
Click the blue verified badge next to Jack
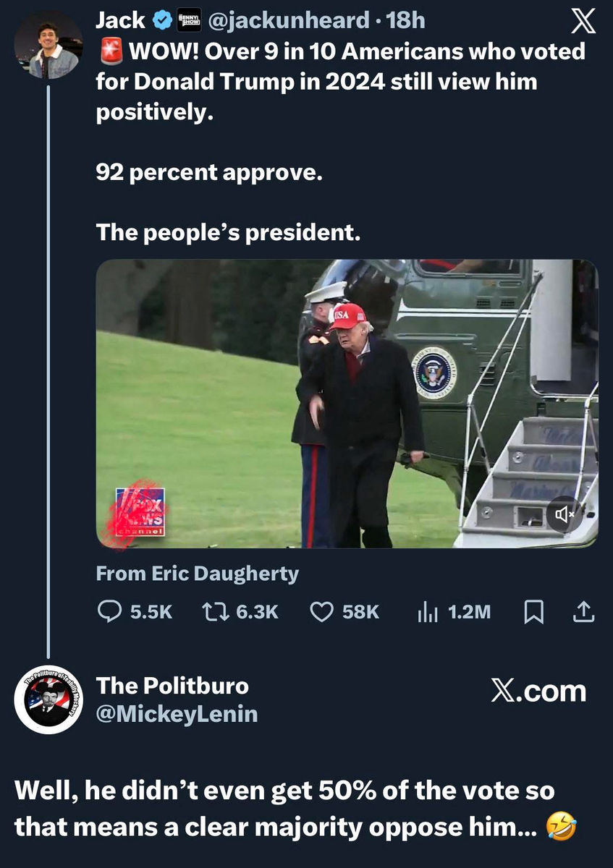tap(163, 21)
